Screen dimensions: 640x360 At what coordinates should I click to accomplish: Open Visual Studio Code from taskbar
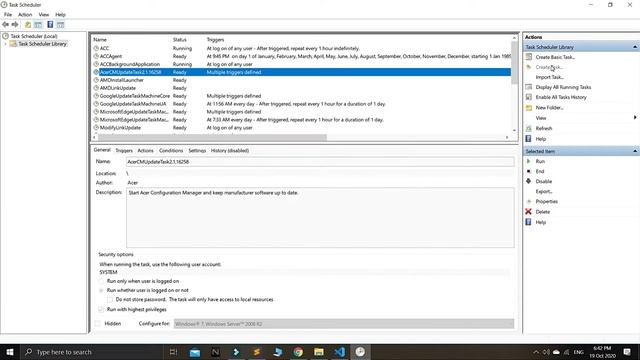[340, 352]
